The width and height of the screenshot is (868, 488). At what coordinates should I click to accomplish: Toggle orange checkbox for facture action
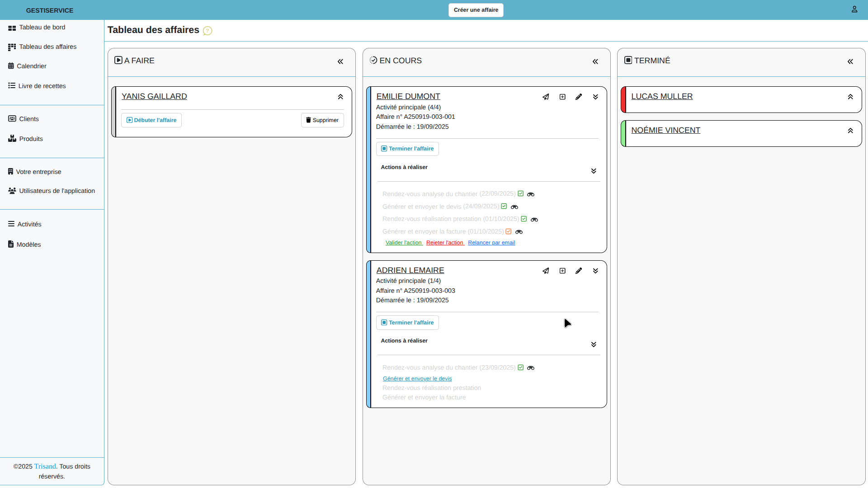tap(509, 232)
